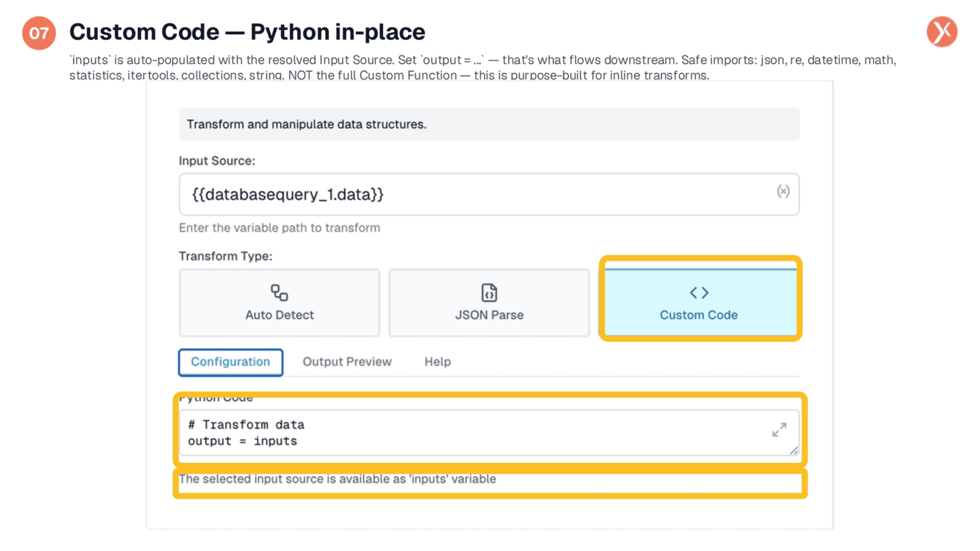This screenshot has height=551, width=980.
Task: Click the '# Transform data' comment line
Action: pos(246,425)
